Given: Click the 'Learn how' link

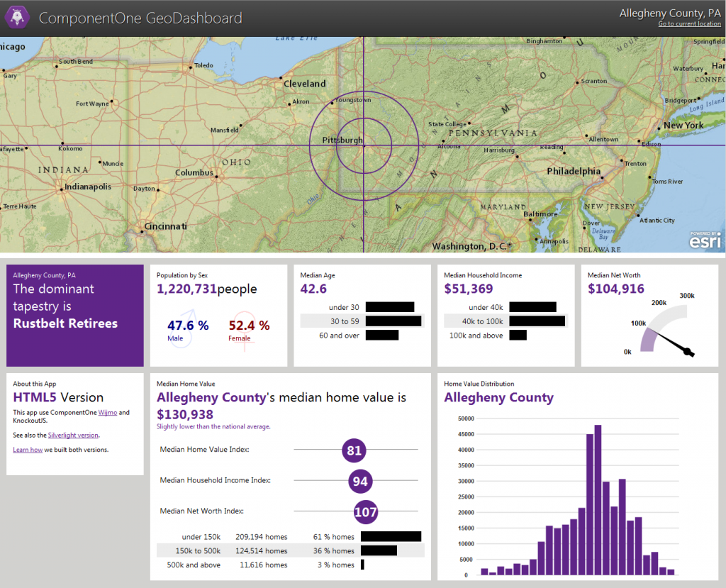Looking at the screenshot, I should (28, 450).
